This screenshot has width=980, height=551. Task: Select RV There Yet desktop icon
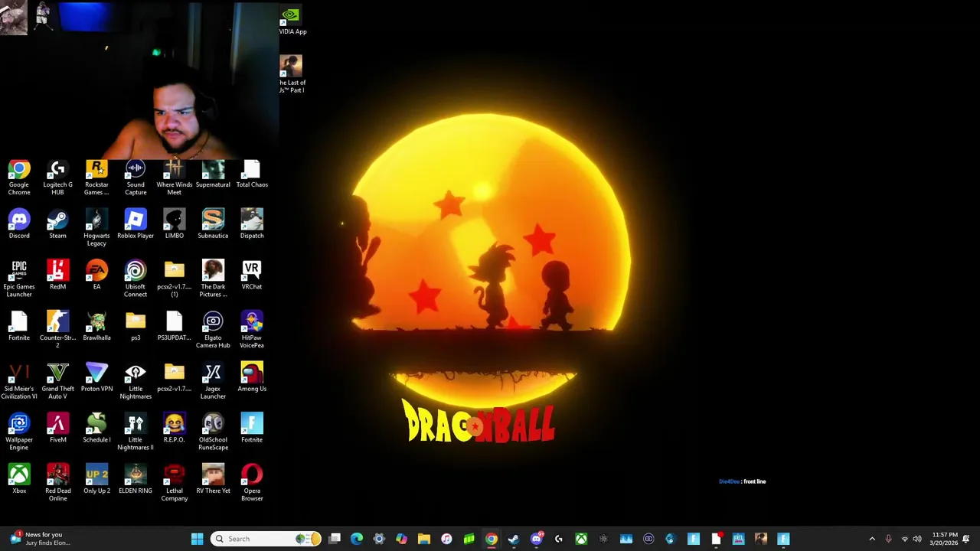[x=213, y=480]
